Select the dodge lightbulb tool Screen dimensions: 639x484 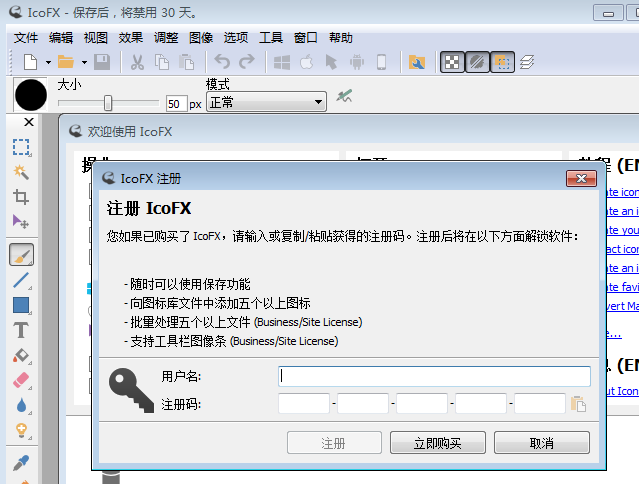(21, 430)
